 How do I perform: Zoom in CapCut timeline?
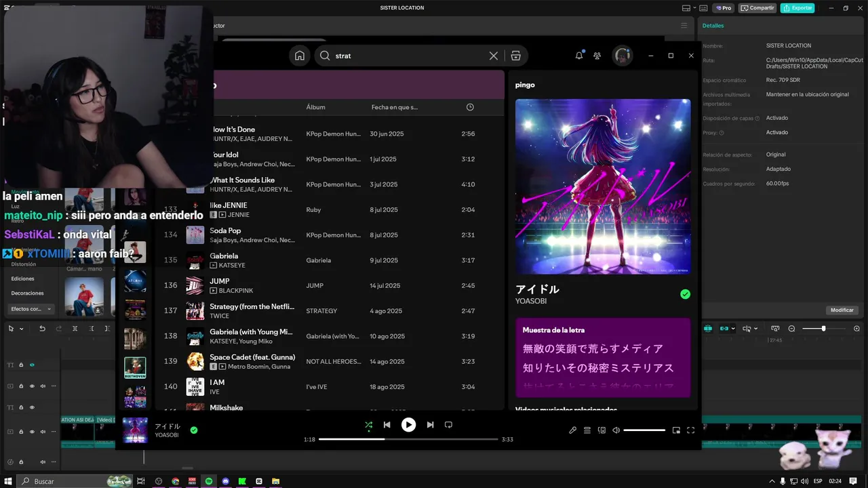pos(856,329)
